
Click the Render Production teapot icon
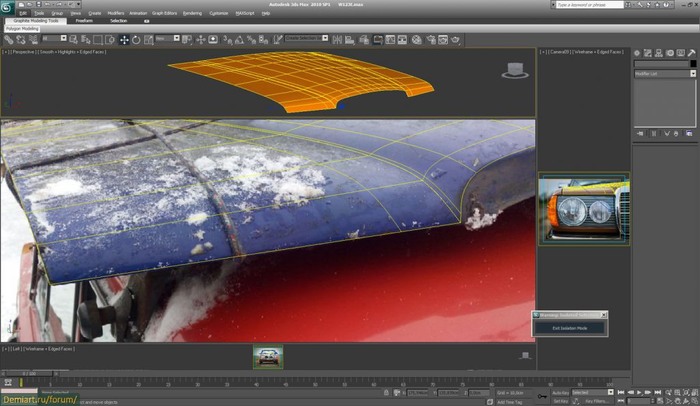click(x=455, y=40)
